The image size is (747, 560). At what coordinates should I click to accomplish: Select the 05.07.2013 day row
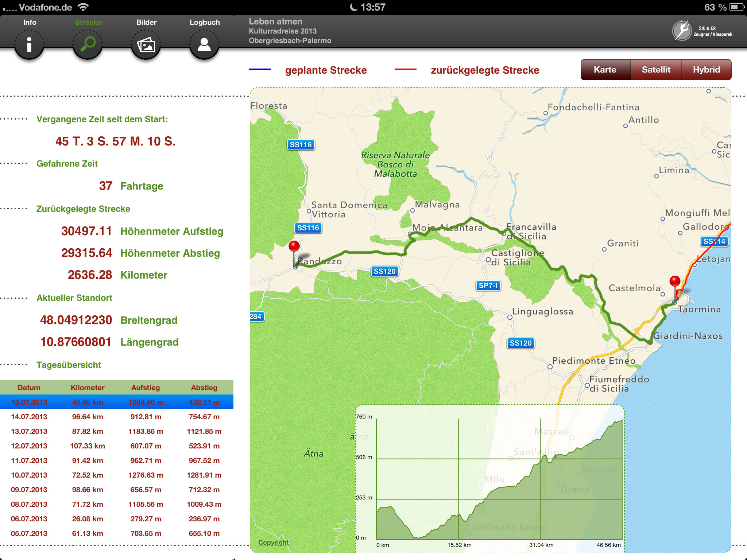coord(117,533)
